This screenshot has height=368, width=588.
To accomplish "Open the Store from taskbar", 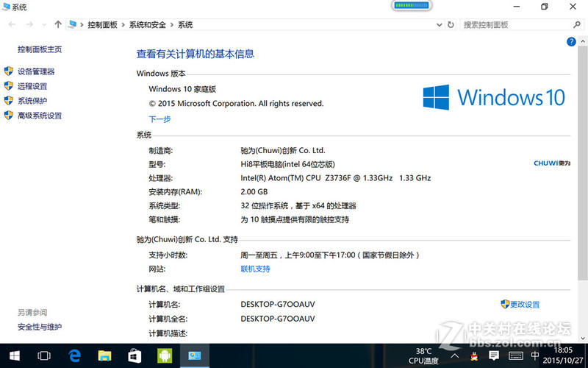I will tap(135, 355).
